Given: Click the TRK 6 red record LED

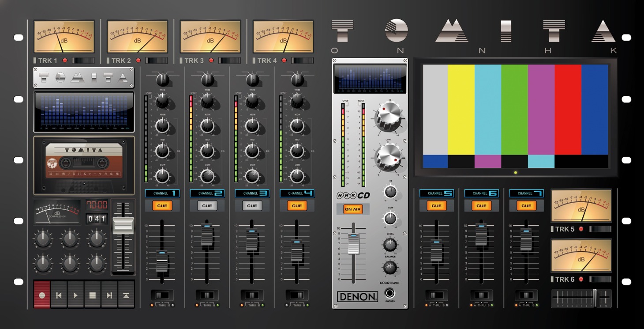Looking at the screenshot, I should [581, 279].
